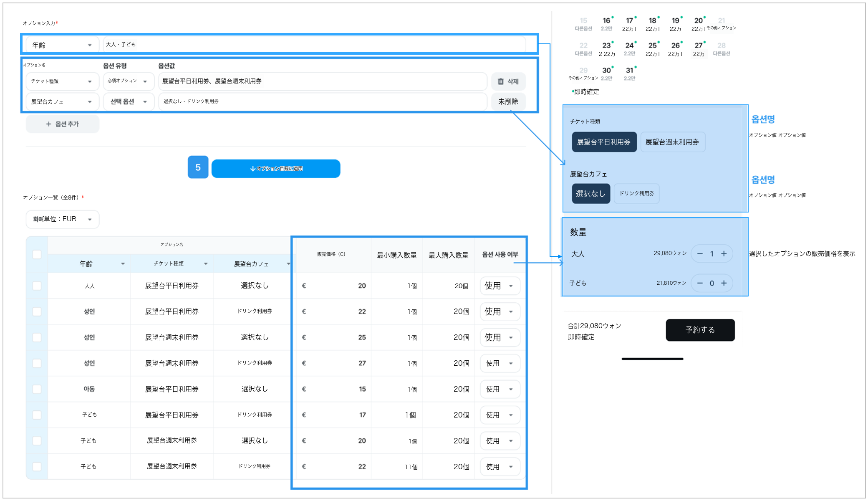Open 使用 dropdown in the 27 euro row

(500, 363)
